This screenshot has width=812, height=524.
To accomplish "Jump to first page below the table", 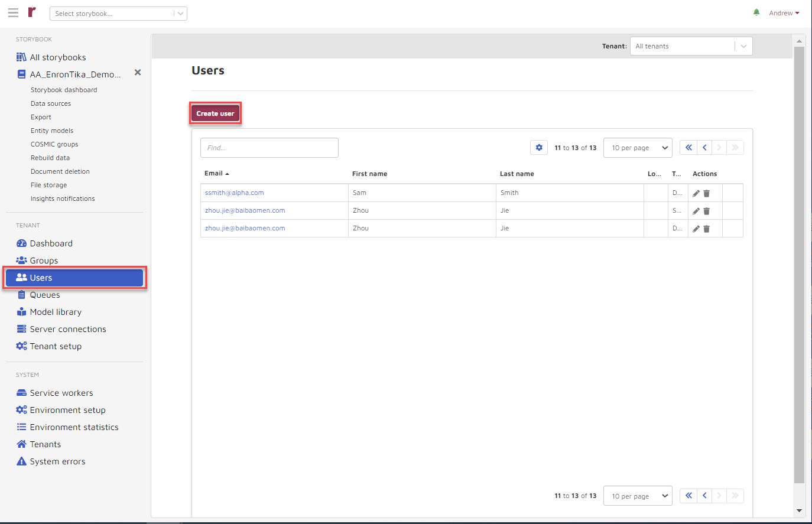I will pyautogui.click(x=688, y=496).
